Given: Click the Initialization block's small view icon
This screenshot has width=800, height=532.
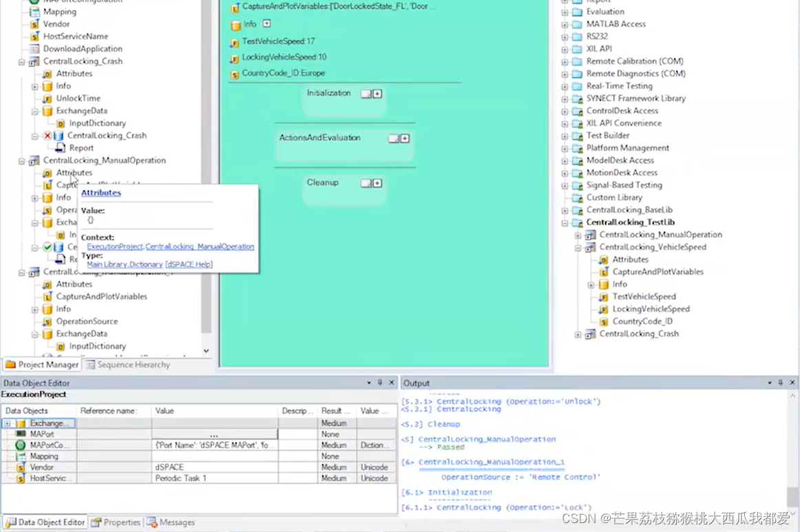Looking at the screenshot, I should (366, 94).
